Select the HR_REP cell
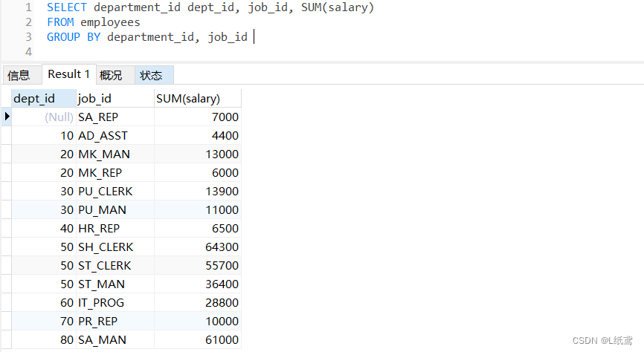The height and width of the screenshot is (352, 644). pos(115,228)
